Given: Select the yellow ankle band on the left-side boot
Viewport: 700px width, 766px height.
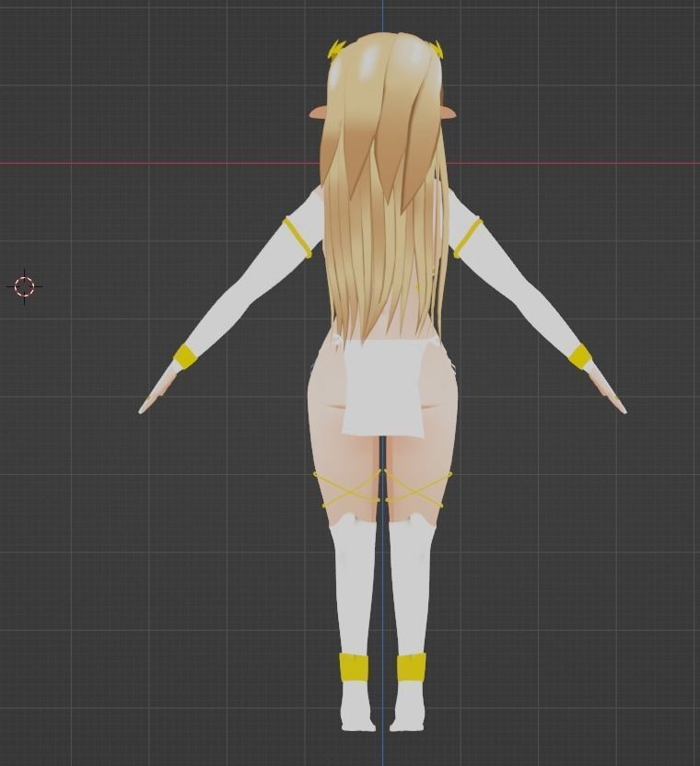Looking at the screenshot, I should pyautogui.click(x=354, y=667).
